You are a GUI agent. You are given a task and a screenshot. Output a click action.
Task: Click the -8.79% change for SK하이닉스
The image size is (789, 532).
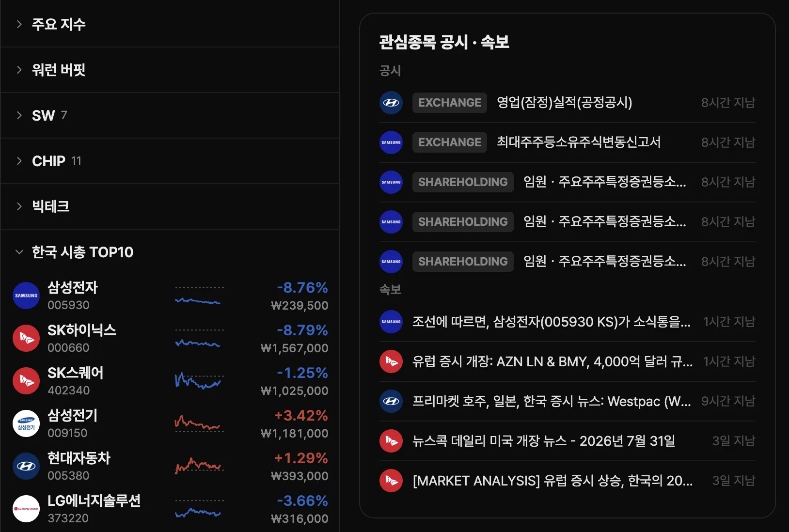[302, 330]
